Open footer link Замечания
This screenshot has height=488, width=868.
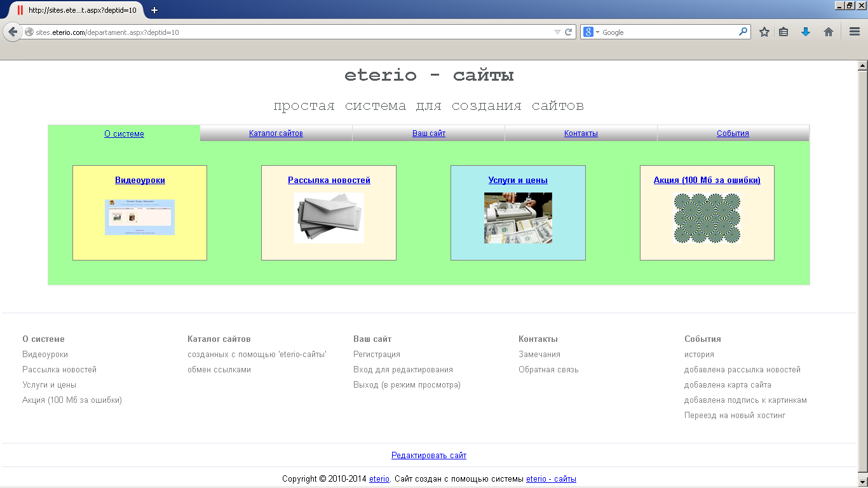pyautogui.click(x=539, y=355)
